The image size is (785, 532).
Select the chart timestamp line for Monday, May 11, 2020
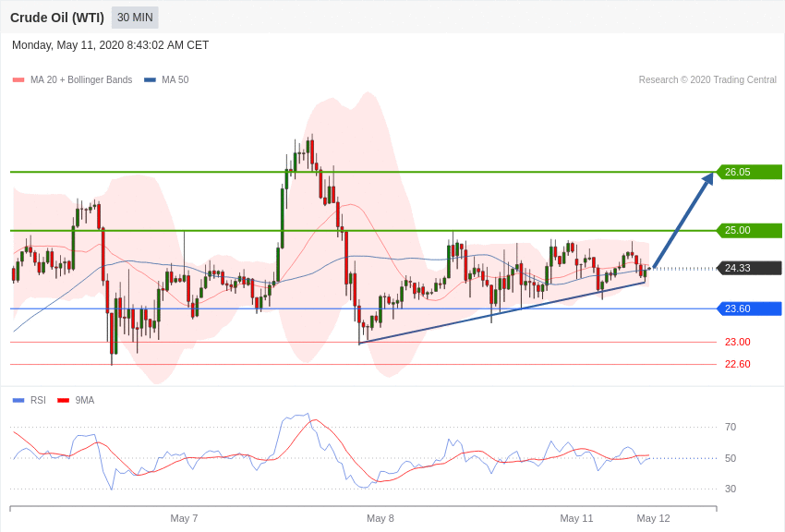pyautogui.click(x=110, y=45)
